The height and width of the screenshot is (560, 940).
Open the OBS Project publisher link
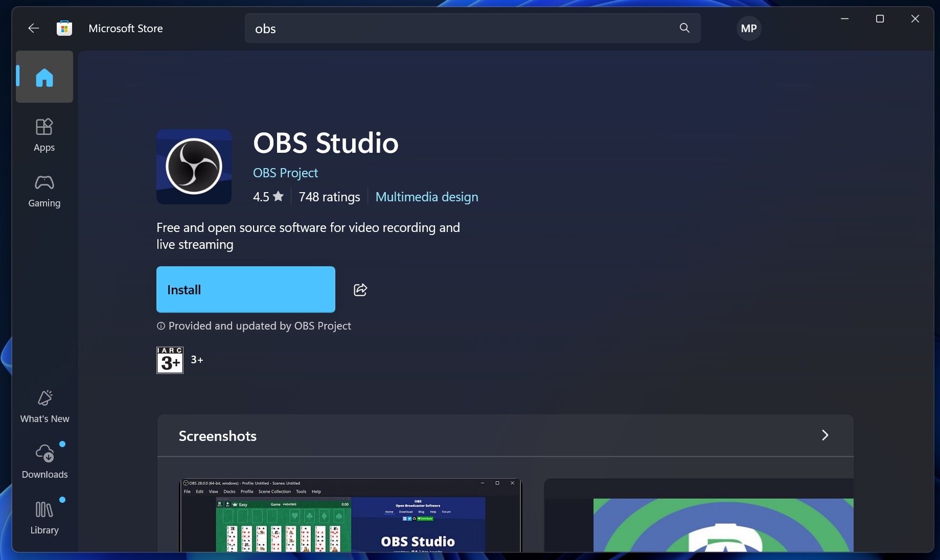285,173
